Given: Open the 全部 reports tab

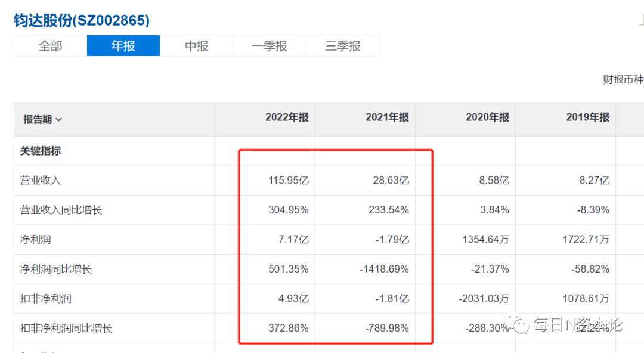Looking at the screenshot, I should pos(51,45).
